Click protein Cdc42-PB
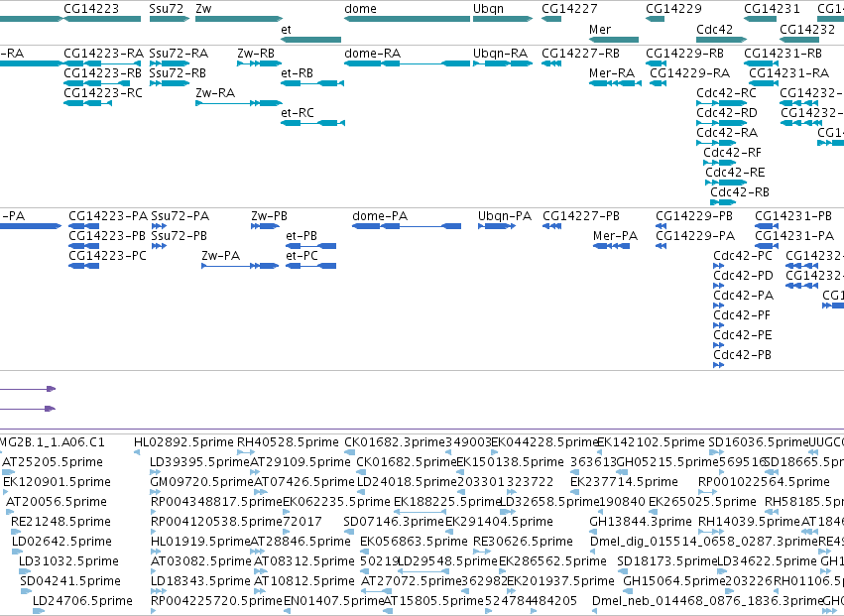Viewport: 844px width, 616px height. (x=719, y=364)
